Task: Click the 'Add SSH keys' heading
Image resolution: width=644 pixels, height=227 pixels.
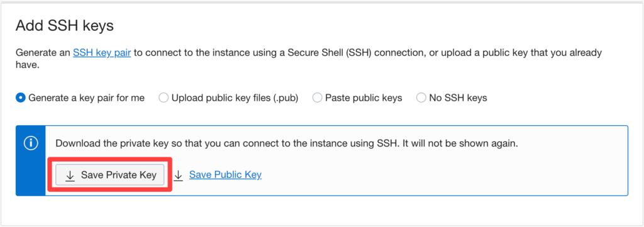Action: coord(65,26)
